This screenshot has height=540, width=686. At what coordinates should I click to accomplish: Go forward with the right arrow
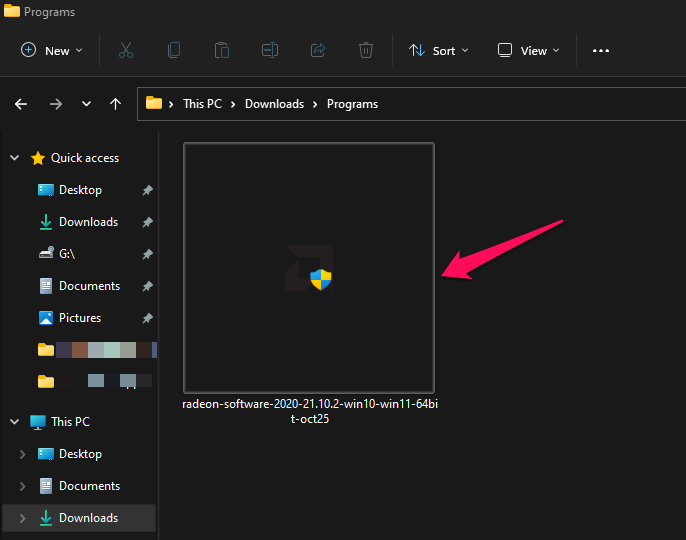click(x=56, y=104)
